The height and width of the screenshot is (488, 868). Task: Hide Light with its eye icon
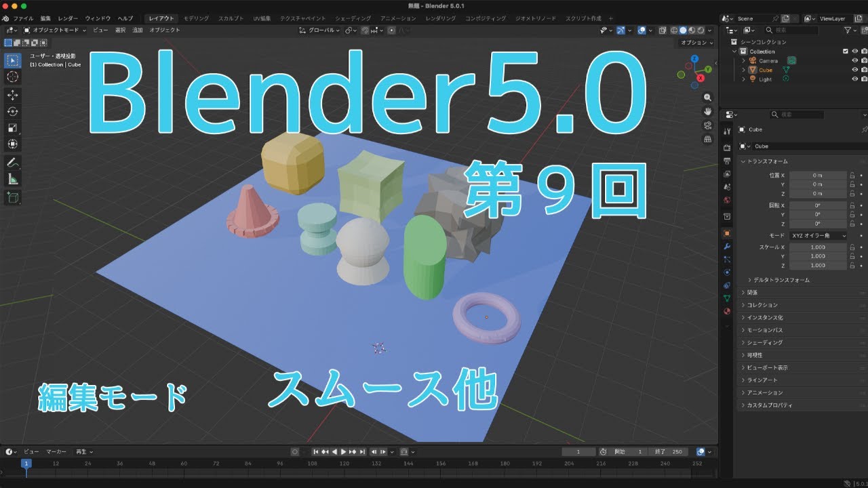pos(854,79)
